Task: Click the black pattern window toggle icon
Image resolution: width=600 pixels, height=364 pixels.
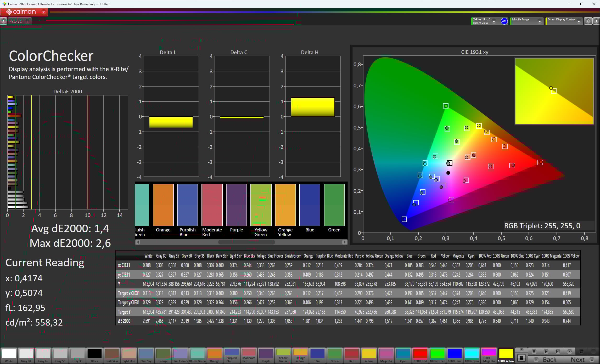Action: coord(521,358)
